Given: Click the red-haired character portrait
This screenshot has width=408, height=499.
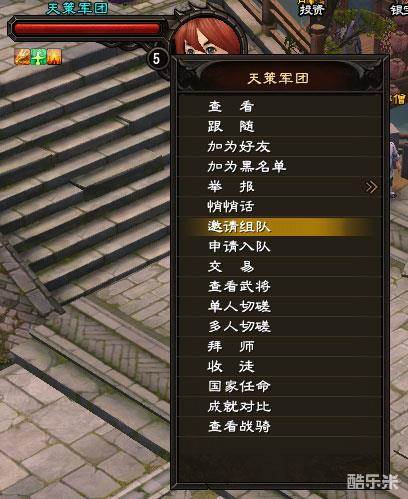Looking at the screenshot, I should coord(208,36).
